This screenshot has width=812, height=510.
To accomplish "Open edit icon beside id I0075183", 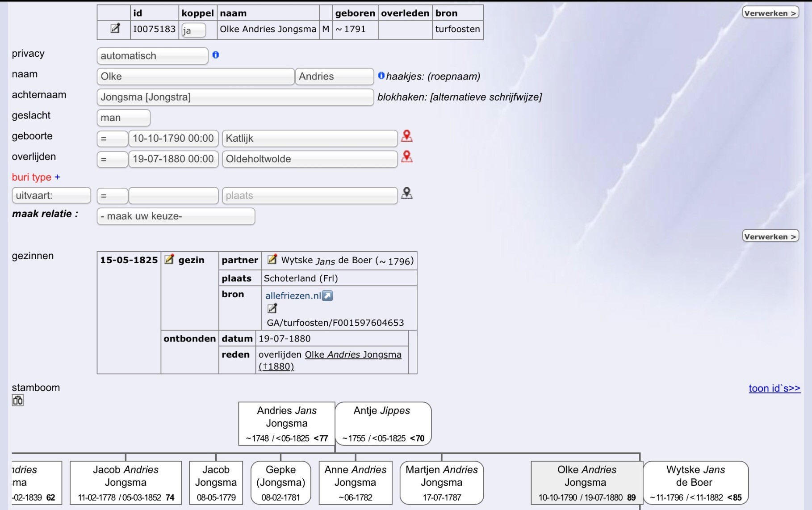I will [x=115, y=29].
